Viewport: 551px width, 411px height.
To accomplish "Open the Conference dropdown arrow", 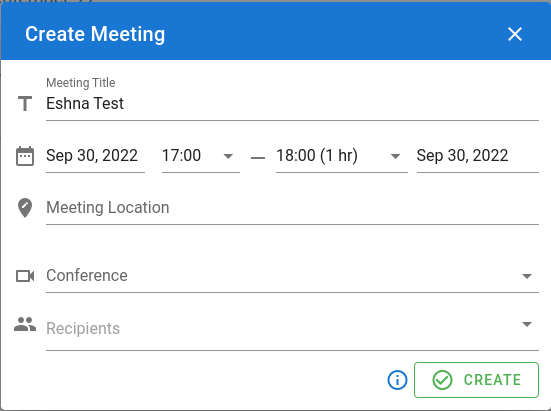I will click(527, 276).
